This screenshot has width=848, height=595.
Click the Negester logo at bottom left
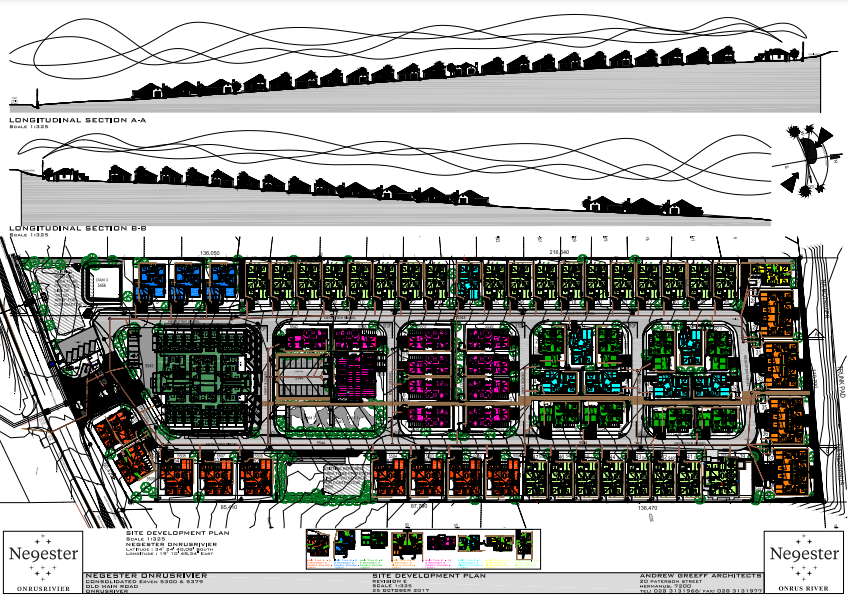(37, 560)
